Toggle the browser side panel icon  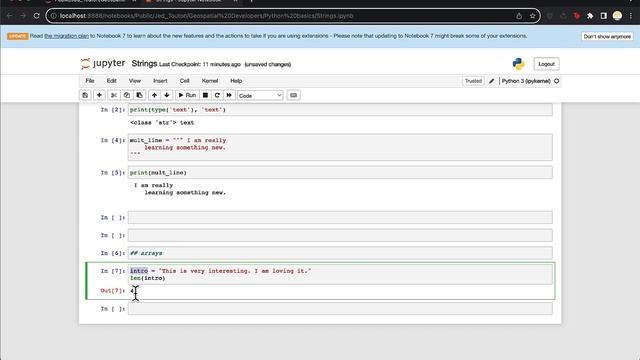tap(603, 16)
